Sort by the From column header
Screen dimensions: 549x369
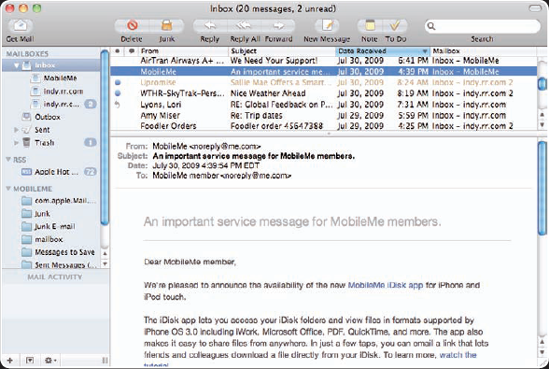[183, 51]
